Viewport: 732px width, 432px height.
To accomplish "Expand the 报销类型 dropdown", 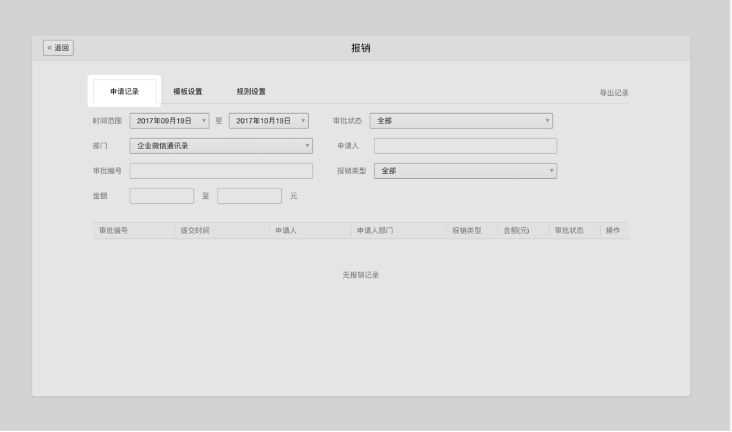I will [465, 171].
